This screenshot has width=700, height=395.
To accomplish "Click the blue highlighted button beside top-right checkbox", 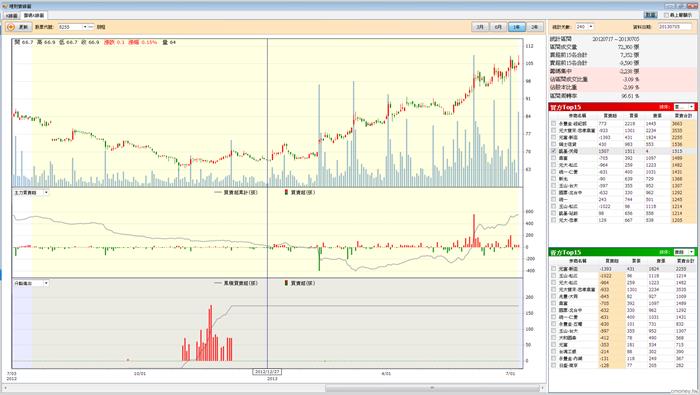I will click(650, 15).
